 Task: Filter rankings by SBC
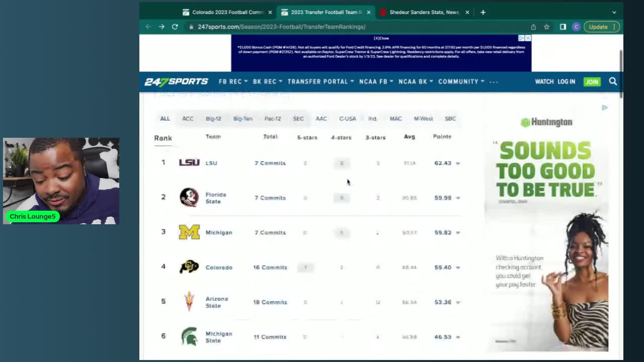[450, 119]
